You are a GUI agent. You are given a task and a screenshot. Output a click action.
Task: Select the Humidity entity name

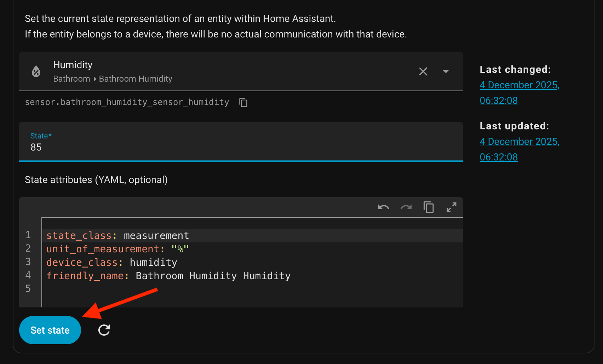[x=73, y=65]
